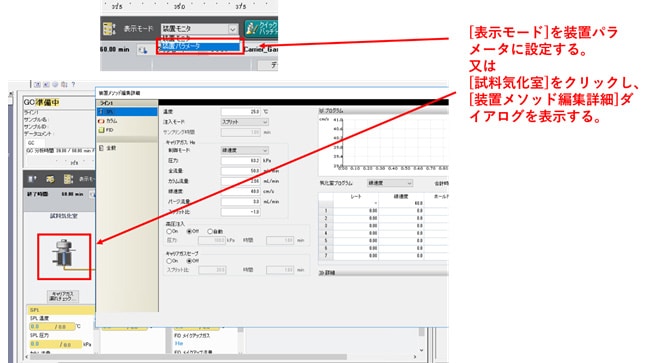The width and height of the screenshot is (662, 363).
Task: Click first dark toolbar icon above 終了時間
Action: [x=33, y=179]
